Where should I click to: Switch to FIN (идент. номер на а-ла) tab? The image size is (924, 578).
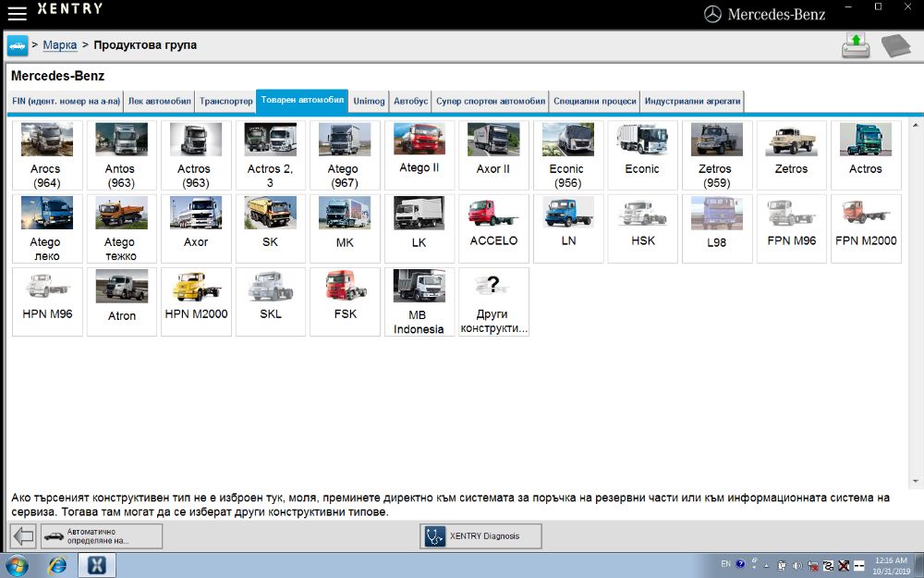[66, 101]
